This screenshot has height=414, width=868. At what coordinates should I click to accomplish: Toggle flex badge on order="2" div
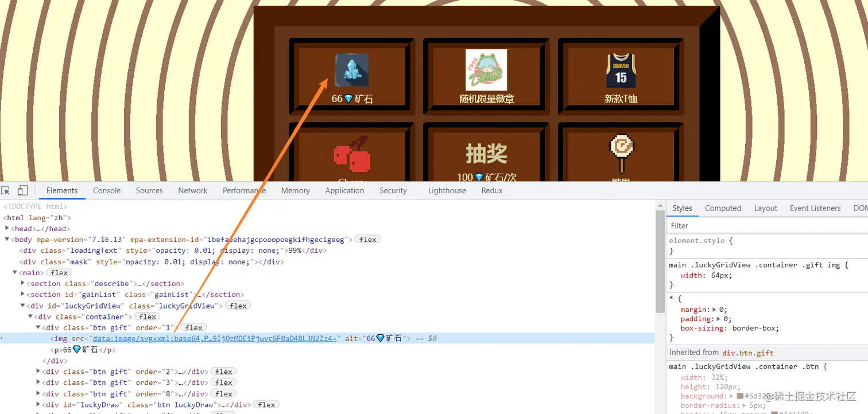click(224, 372)
